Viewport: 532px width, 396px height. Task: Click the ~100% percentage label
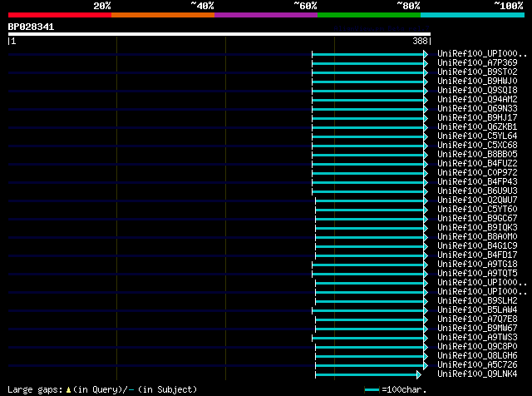(x=509, y=6)
